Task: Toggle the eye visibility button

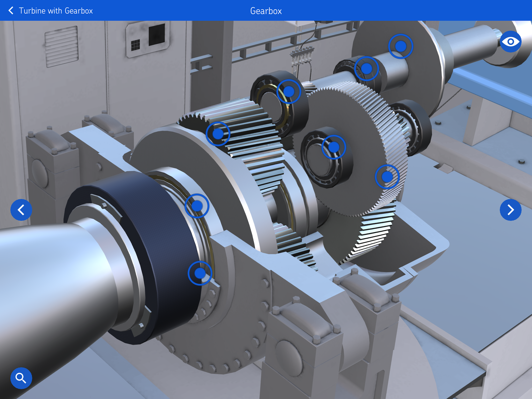Action: point(510,42)
